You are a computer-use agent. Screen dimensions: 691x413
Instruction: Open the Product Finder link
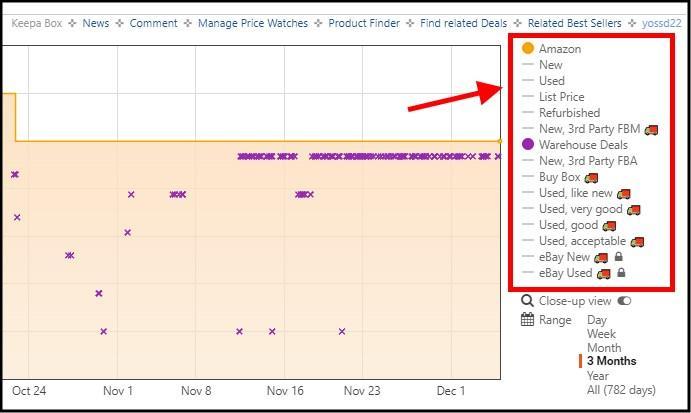pos(364,23)
